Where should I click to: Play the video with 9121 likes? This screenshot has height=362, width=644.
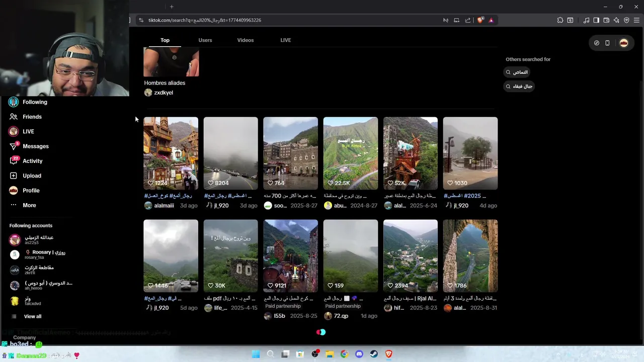click(291, 256)
